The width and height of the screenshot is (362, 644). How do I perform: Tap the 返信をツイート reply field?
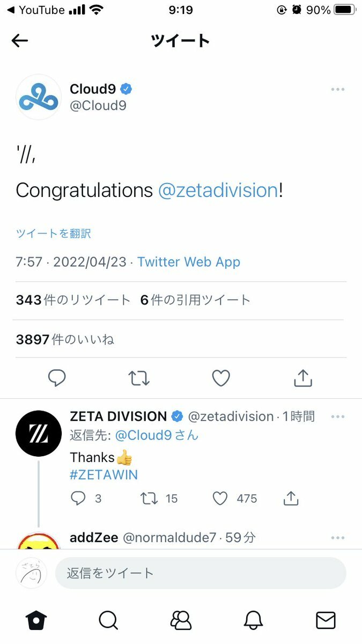click(x=201, y=573)
